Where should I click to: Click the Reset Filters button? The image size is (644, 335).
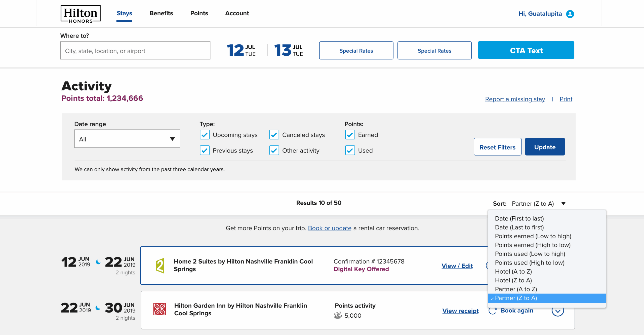pos(497,147)
